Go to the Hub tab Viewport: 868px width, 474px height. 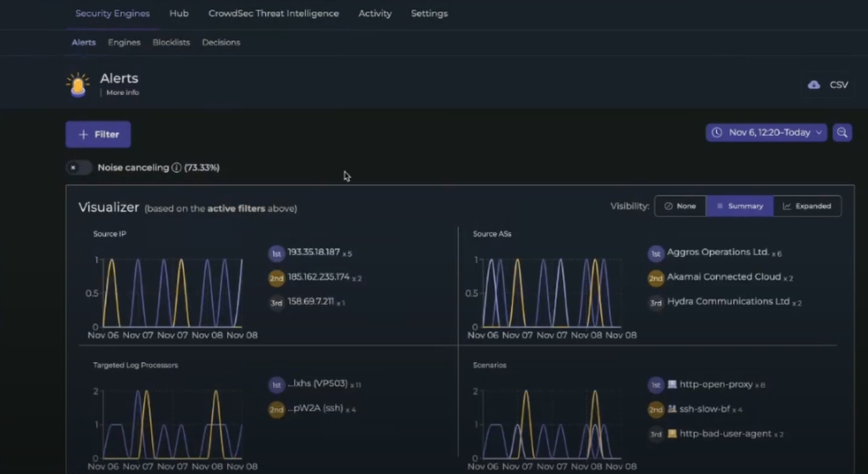(x=179, y=14)
